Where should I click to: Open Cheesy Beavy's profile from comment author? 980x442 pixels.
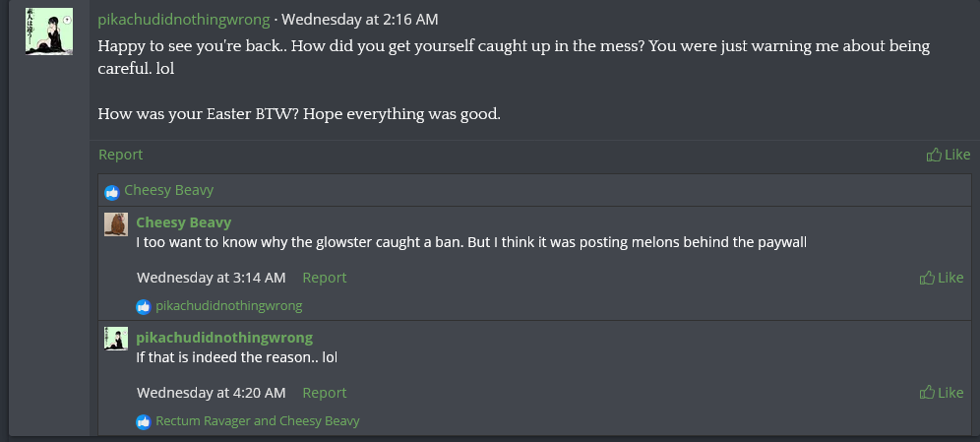pyautogui.click(x=184, y=222)
